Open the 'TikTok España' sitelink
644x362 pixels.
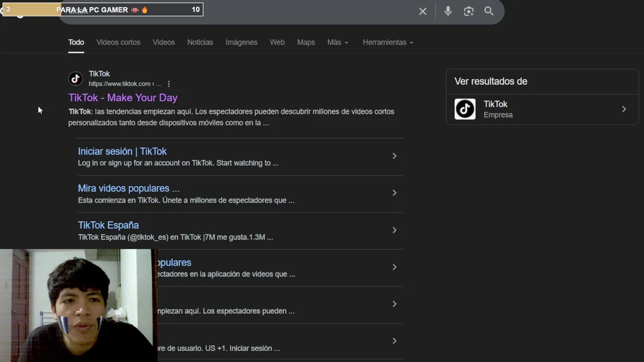click(x=108, y=225)
